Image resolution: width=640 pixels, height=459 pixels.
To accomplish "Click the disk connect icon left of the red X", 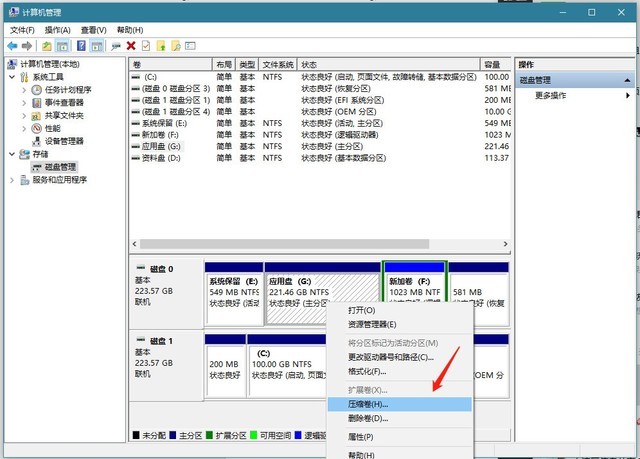I will coord(116,46).
